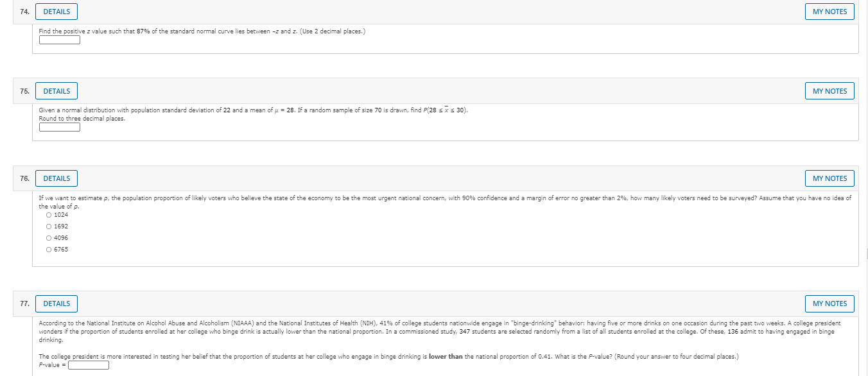Open MY NOTES for question 75

point(829,90)
